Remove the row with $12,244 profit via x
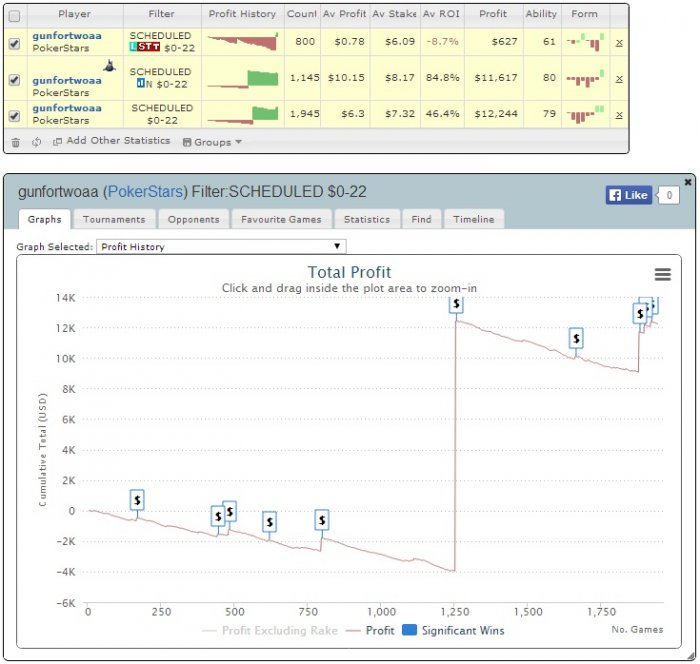 619,115
